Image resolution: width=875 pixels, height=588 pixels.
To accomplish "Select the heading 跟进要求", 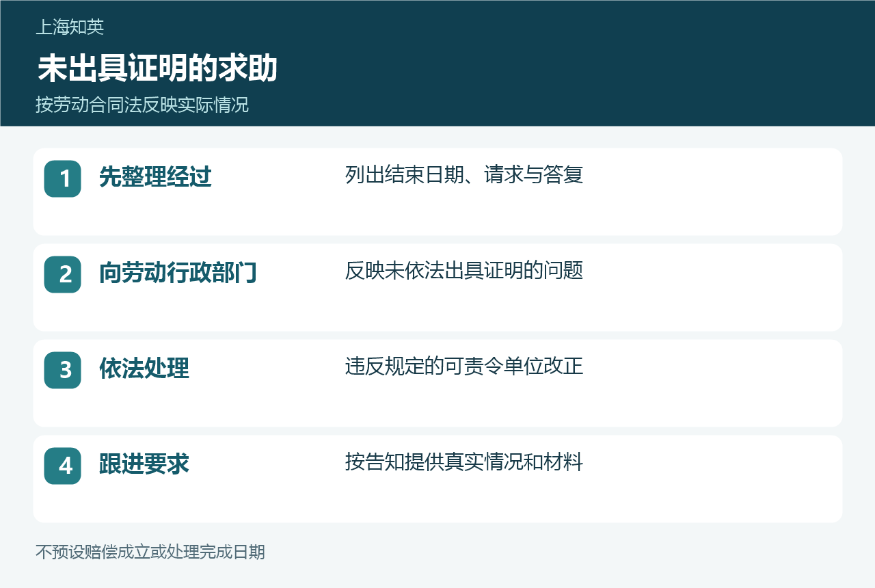I will pyautogui.click(x=144, y=464).
